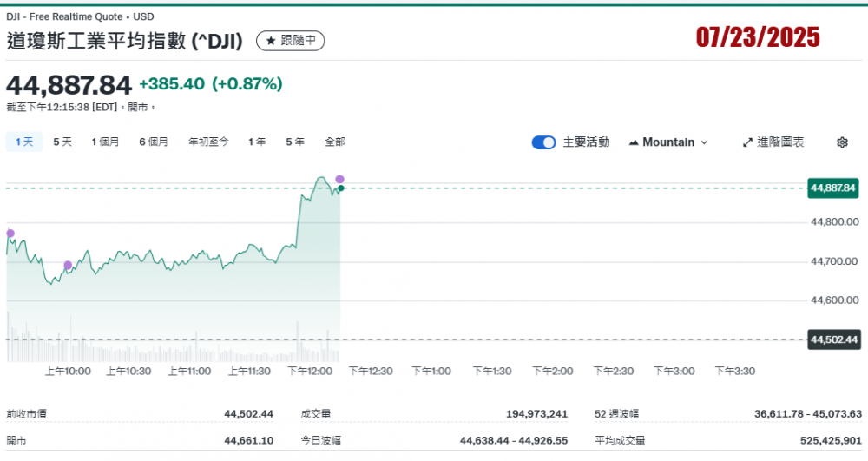This screenshot has width=868, height=461.
Task: Click the green current price dot on chart
Action: pos(341,188)
